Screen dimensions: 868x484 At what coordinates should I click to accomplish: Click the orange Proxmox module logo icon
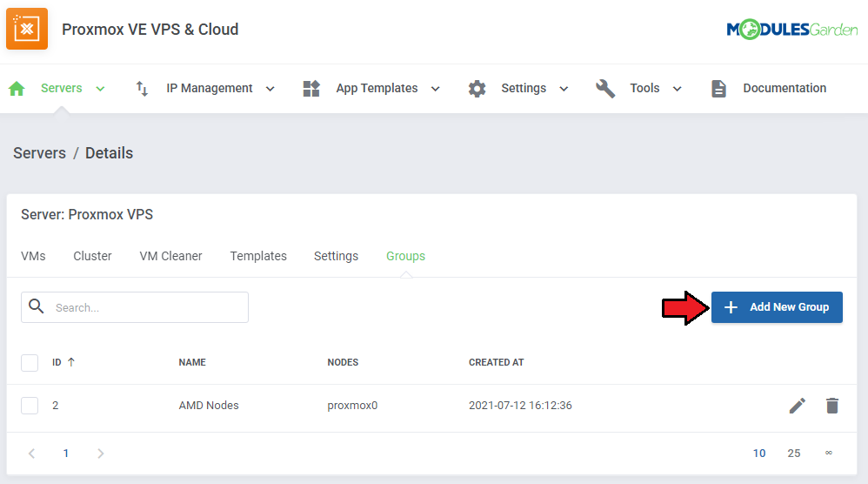click(x=27, y=29)
